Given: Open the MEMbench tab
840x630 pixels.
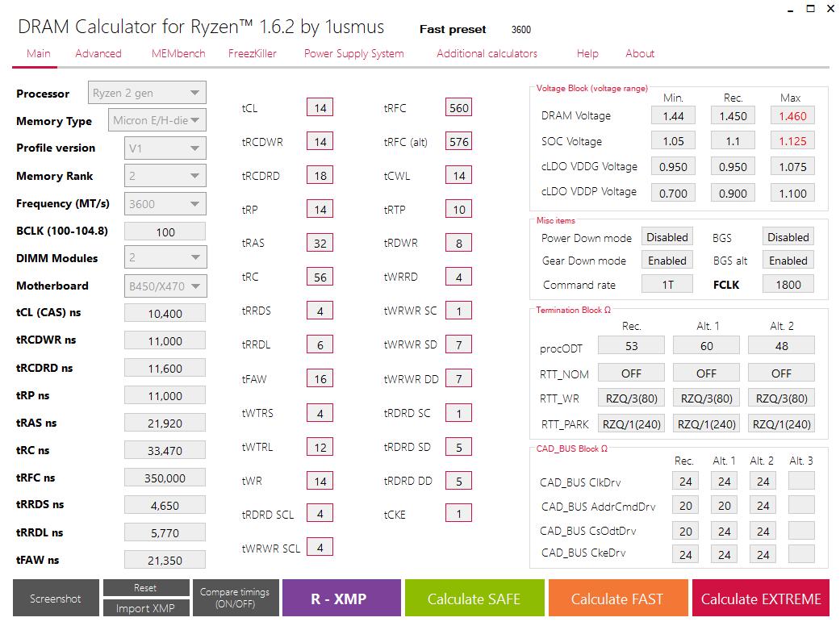Looking at the screenshot, I should (178, 53).
